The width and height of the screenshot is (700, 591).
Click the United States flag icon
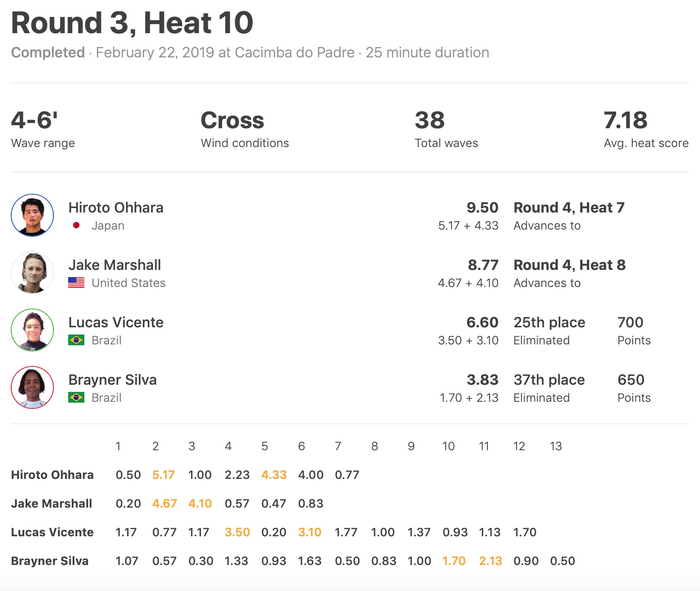tap(76, 282)
